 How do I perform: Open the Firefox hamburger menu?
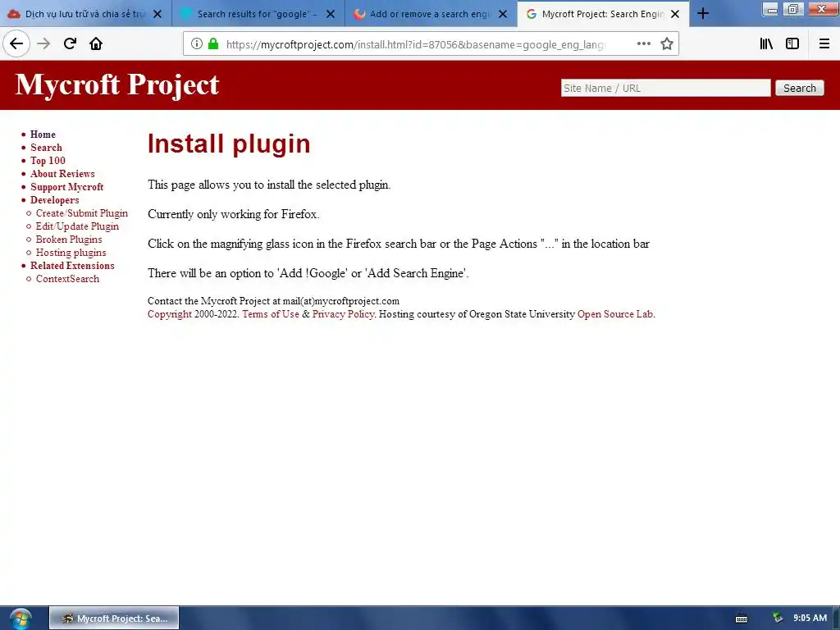click(x=824, y=44)
